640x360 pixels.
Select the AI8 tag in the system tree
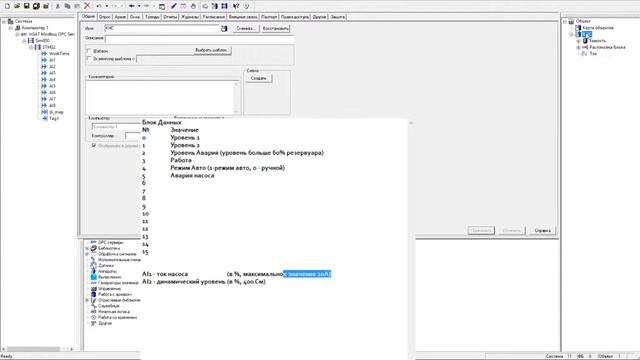[x=52, y=106]
